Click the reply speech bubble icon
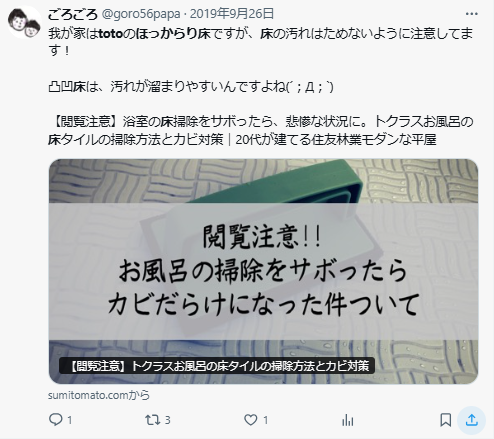Screen dimensions: 494x439 point(56,420)
